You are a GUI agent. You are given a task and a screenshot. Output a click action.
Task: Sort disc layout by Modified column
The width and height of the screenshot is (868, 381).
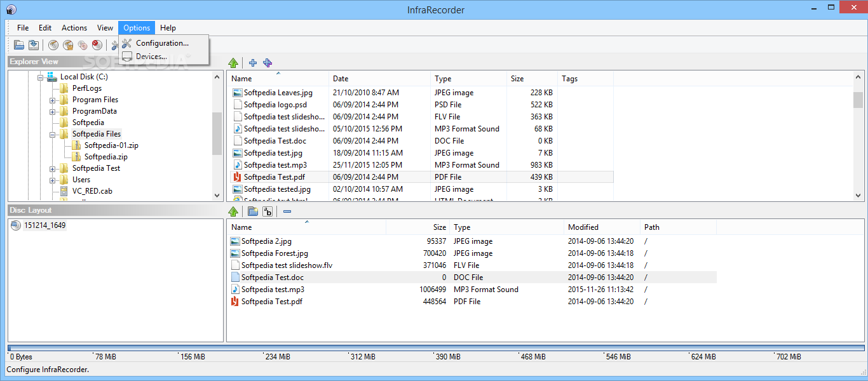(602, 227)
